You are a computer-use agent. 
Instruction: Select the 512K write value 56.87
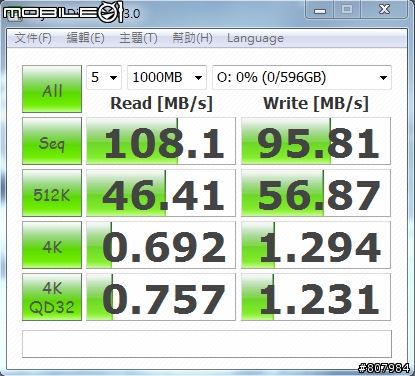pyautogui.click(x=316, y=193)
